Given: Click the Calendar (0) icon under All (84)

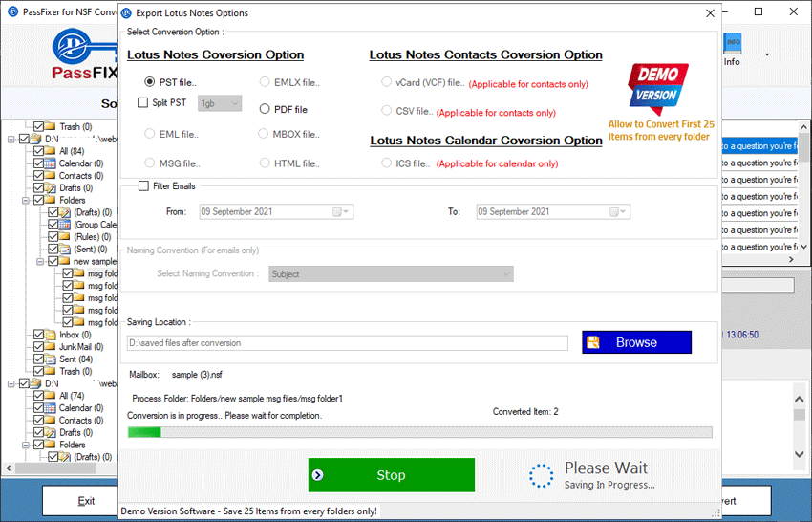Looking at the screenshot, I should (51, 163).
